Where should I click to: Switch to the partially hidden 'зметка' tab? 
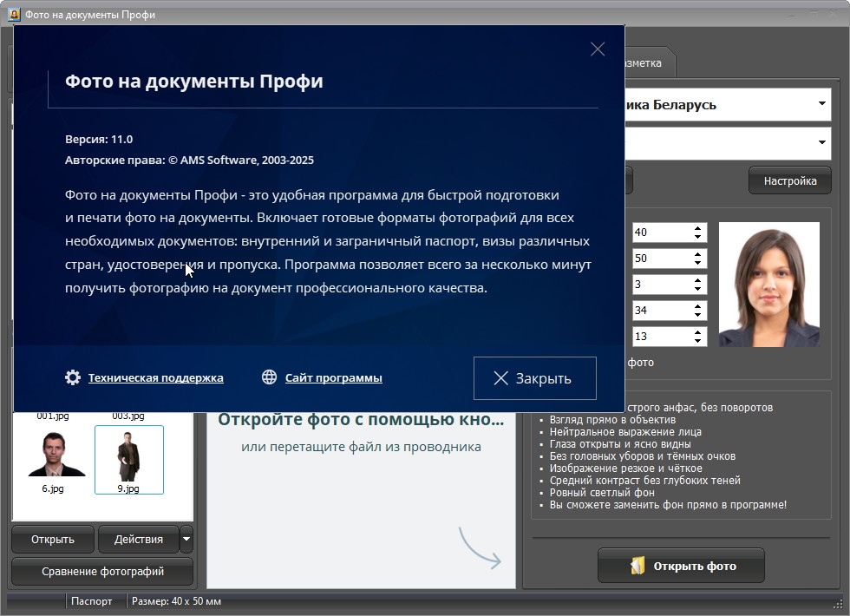[x=649, y=62]
